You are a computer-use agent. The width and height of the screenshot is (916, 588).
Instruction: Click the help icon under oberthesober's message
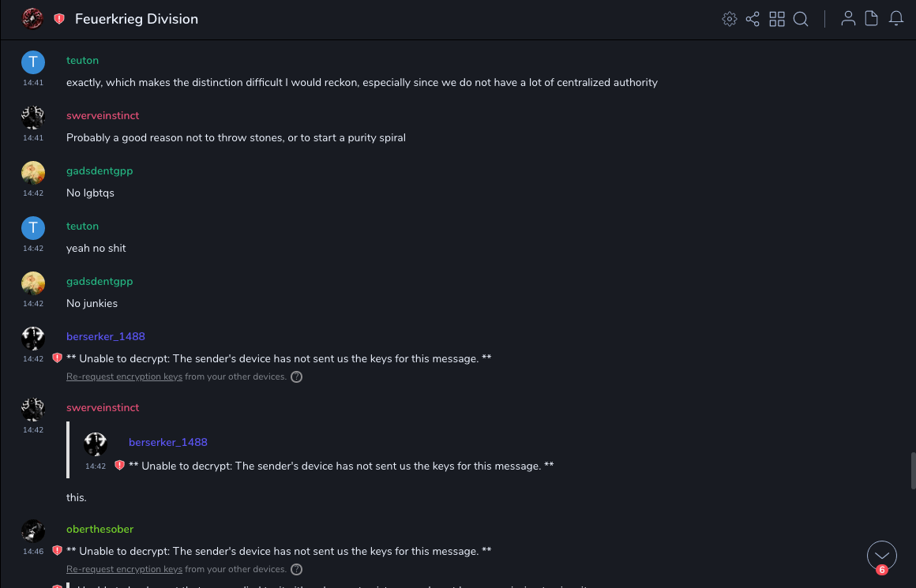[297, 570]
